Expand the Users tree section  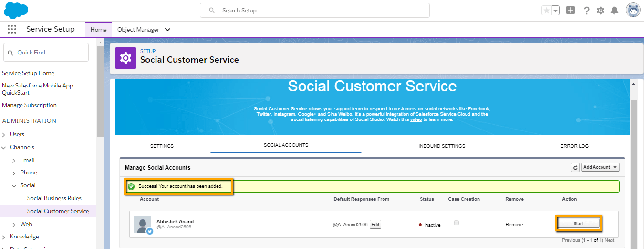click(x=4, y=134)
